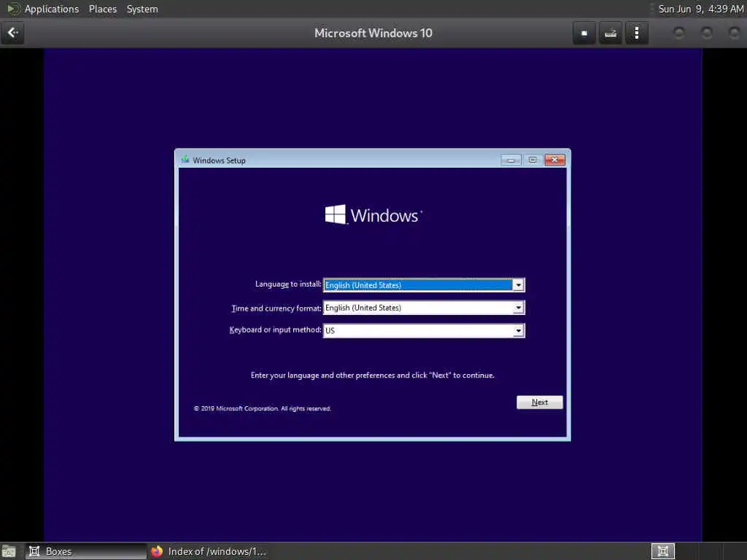Click the Keyboard or input method label
Viewport: 747px width, 560px height.
point(275,330)
